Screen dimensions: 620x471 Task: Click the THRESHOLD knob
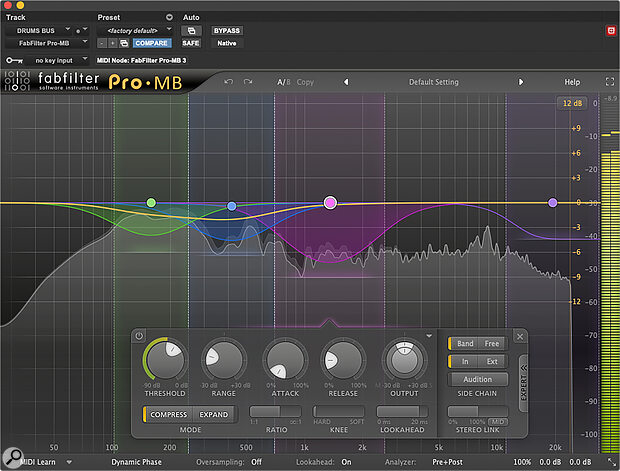pos(165,360)
